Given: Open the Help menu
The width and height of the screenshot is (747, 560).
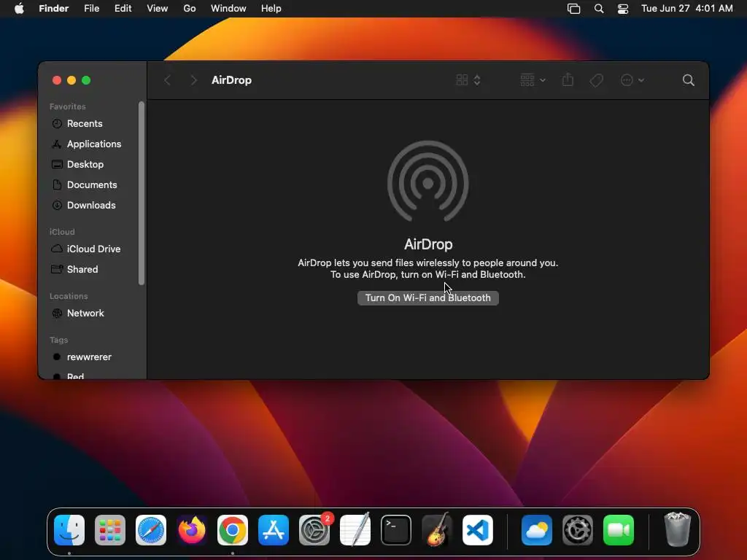Looking at the screenshot, I should pyautogui.click(x=271, y=9).
